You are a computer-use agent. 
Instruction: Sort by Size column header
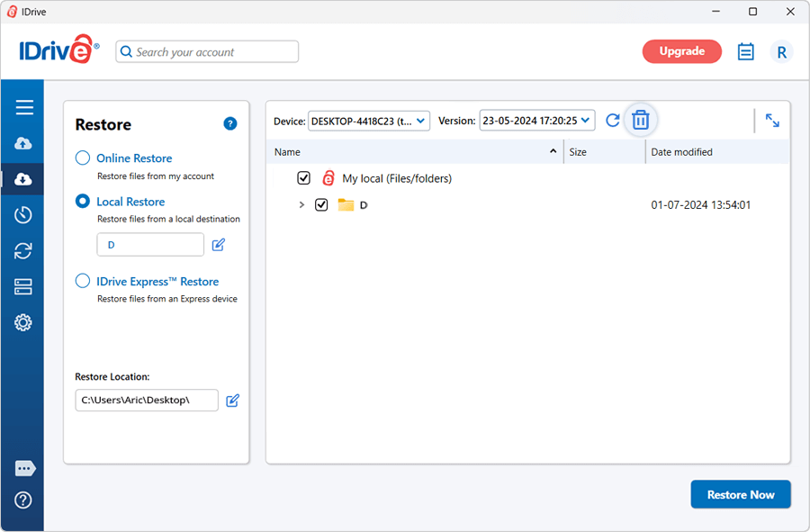coord(605,152)
